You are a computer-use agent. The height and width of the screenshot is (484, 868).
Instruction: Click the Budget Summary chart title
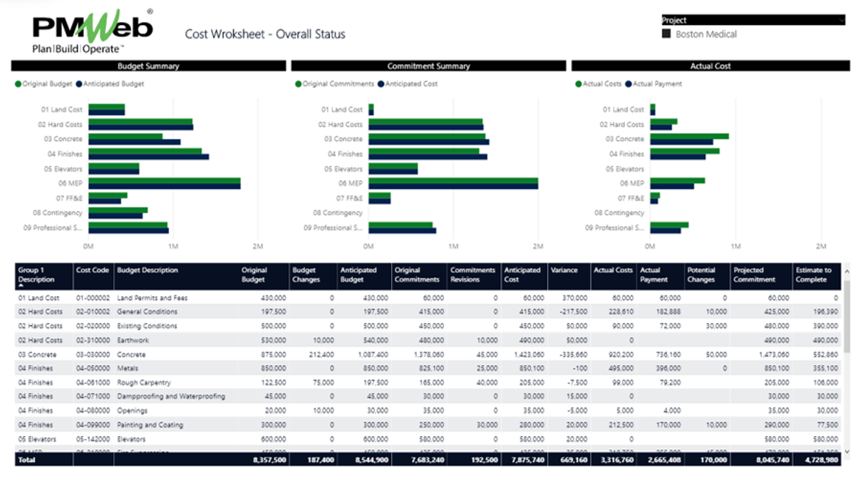coord(148,66)
